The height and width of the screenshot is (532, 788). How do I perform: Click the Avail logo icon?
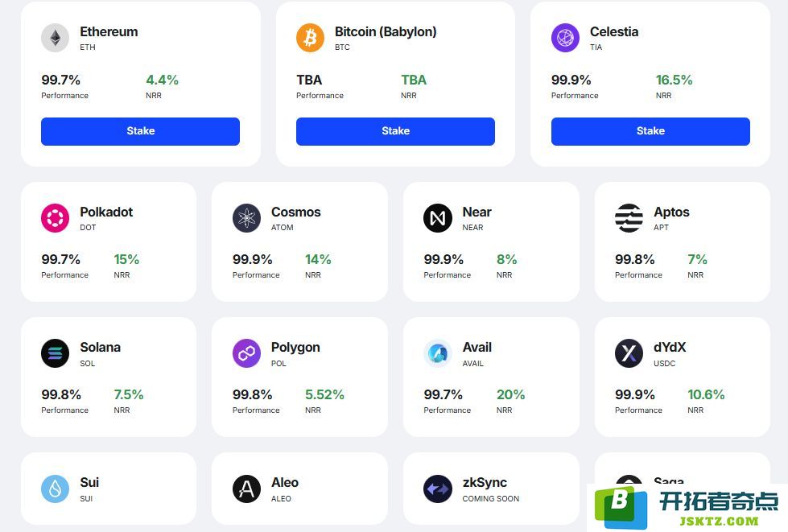(438, 353)
